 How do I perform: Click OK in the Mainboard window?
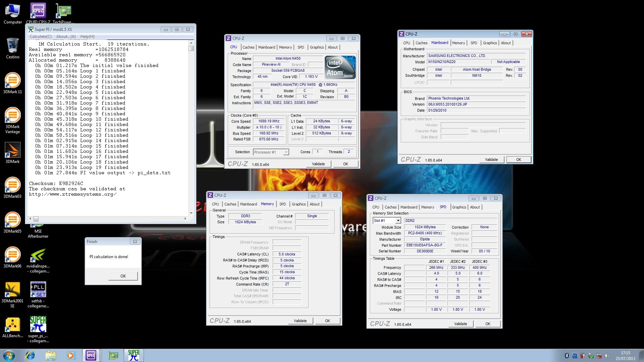[519, 160]
